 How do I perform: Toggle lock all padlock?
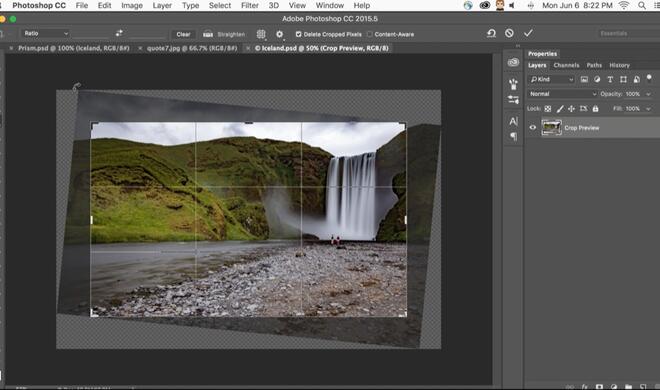coord(595,109)
